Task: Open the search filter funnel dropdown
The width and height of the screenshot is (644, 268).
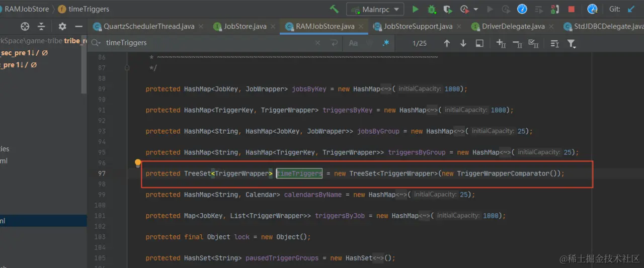Action: click(572, 44)
